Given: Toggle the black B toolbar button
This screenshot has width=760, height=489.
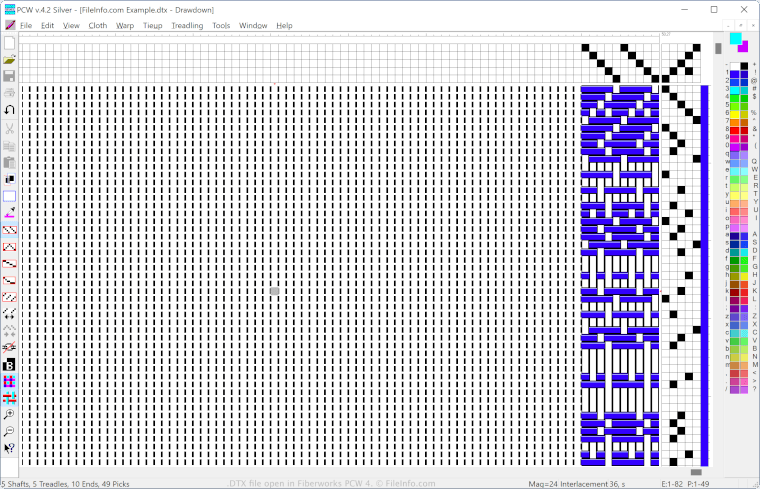Looking at the screenshot, I should click(9, 365).
